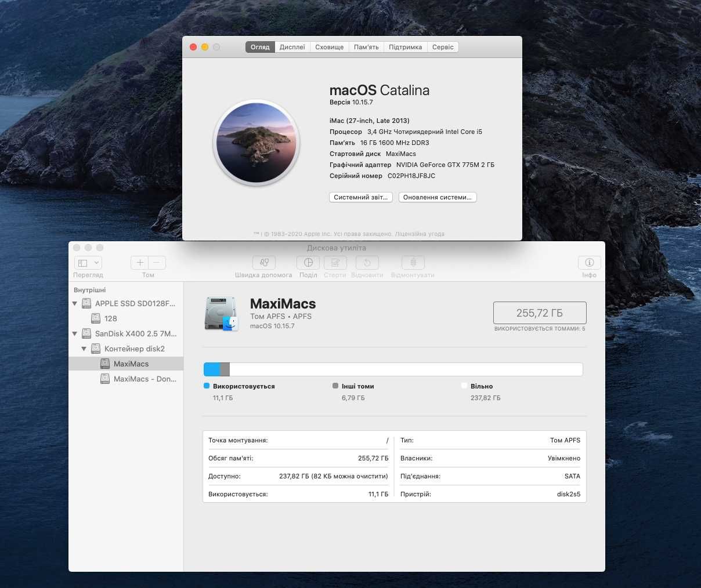Click the MaxiMacs sidebar disk icon
701x588 pixels.
(105, 364)
